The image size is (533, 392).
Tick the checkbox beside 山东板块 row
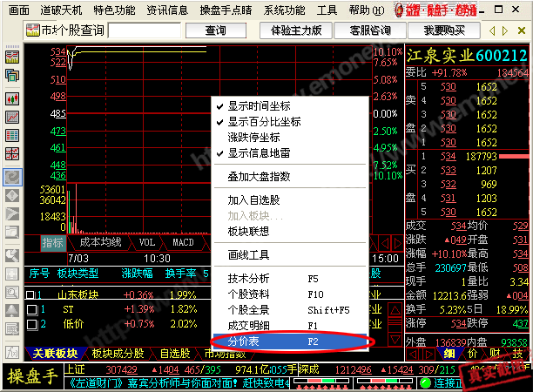(x=31, y=294)
